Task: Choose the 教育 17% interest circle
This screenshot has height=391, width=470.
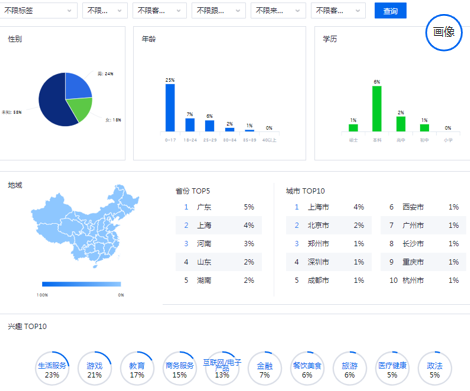Action: pos(137,368)
